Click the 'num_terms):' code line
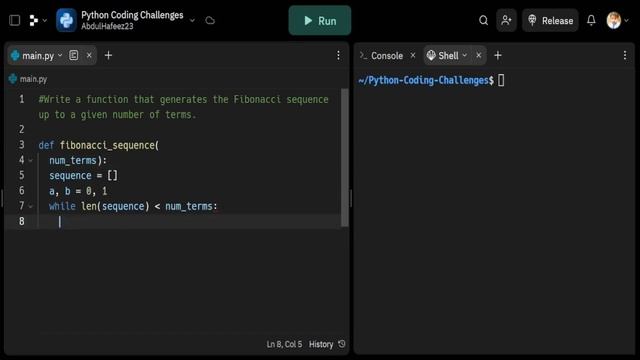This screenshot has height=360, width=640. coord(78,160)
